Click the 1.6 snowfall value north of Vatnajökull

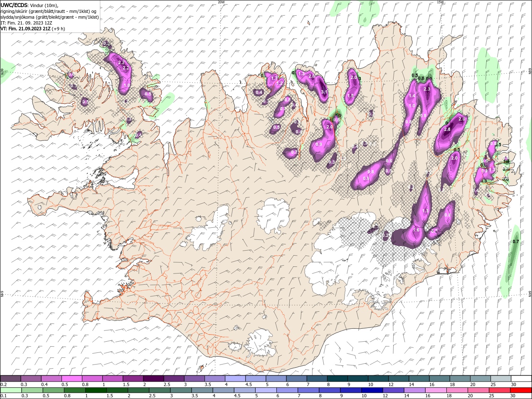[x=416, y=230]
